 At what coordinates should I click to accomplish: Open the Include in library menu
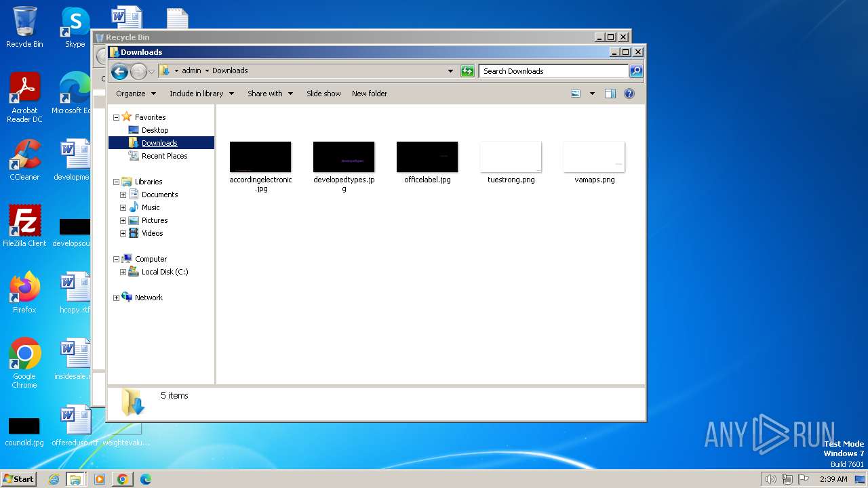[x=201, y=94]
